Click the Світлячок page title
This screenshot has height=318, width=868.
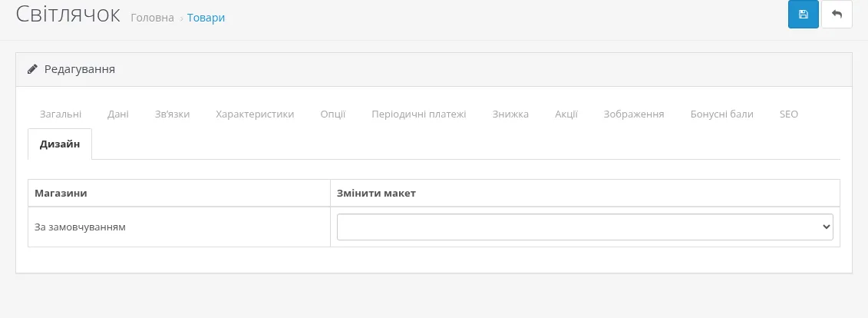click(x=68, y=15)
